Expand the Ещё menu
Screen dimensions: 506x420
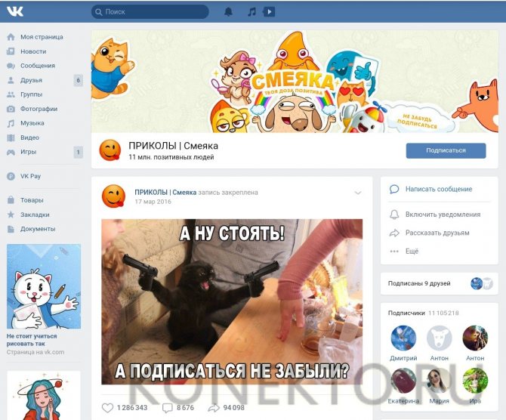pos(412,251)
